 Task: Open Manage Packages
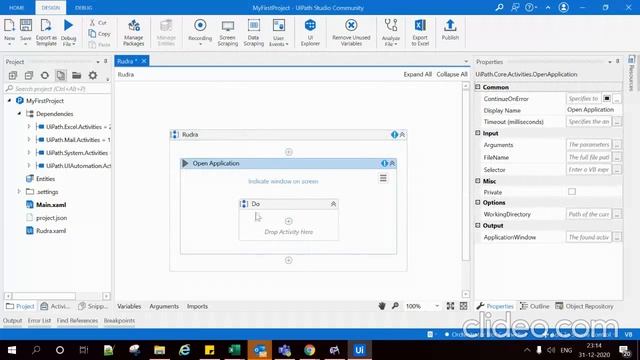(x=133, y=32)
